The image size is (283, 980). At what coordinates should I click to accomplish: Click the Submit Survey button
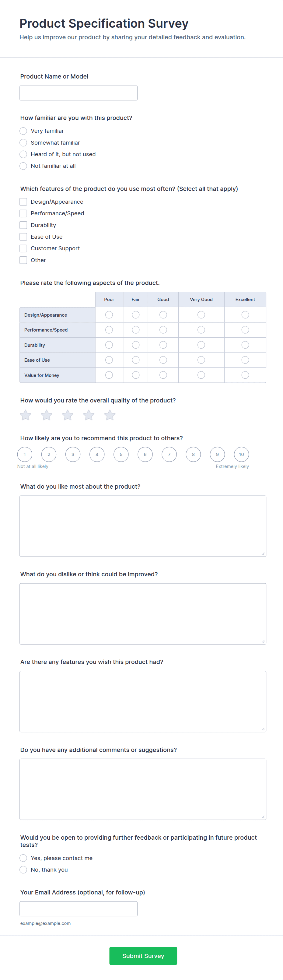point(143,956)
